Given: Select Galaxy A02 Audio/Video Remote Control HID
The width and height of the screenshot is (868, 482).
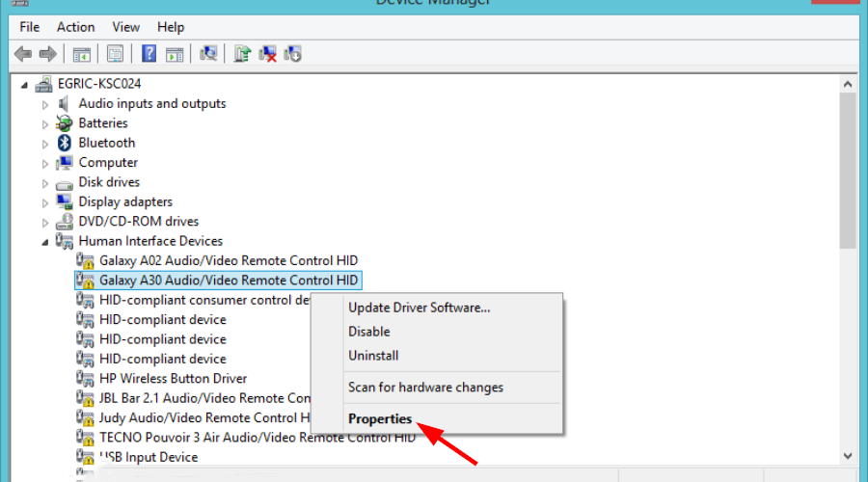Looking at the screenshot, I should tap(229, 260).
